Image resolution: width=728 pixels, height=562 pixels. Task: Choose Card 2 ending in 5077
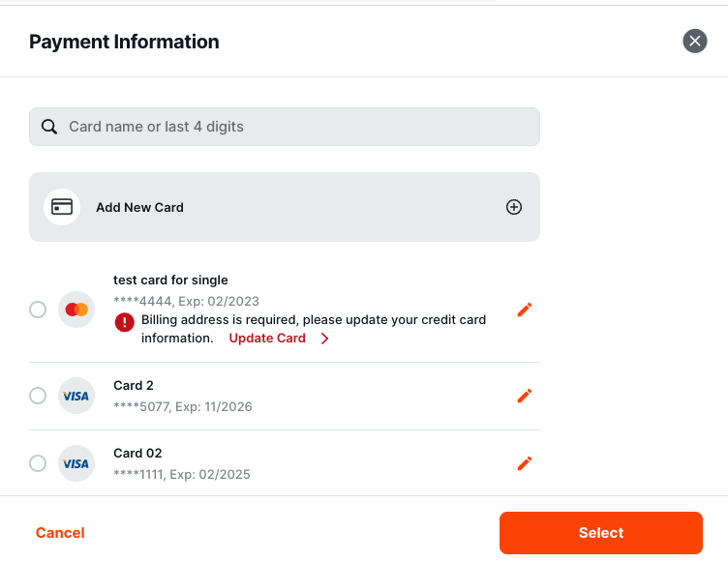click(x=38, y=396)
